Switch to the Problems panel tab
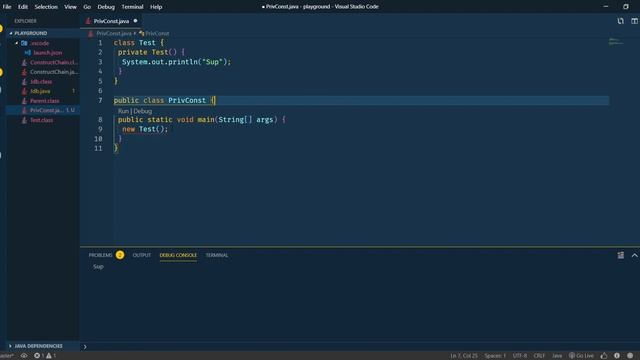Image resolution: width=640 pixels, height=360 pixels. (x=100, y=255)
